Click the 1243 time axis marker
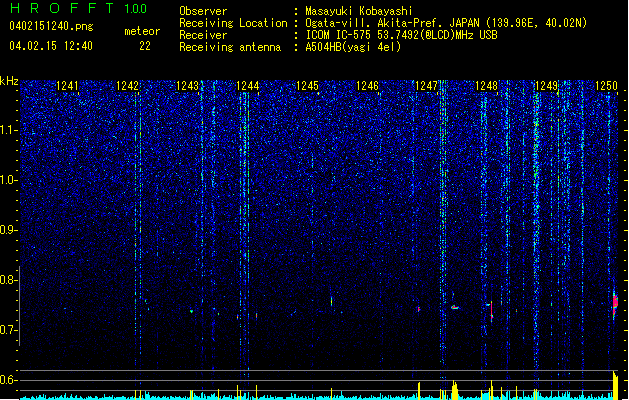 point(187,86)
